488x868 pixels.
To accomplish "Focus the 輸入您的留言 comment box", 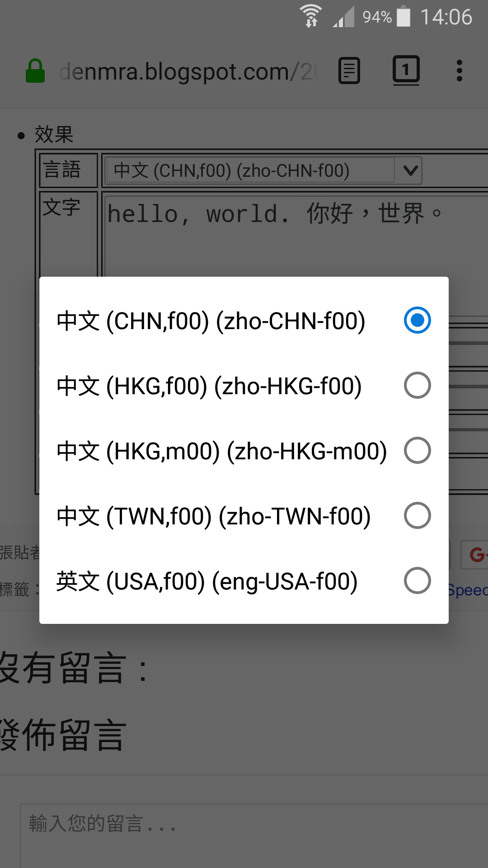I will 254,836.
